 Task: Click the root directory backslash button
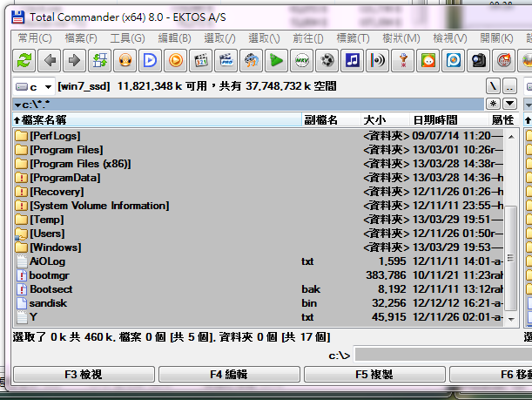[493, 86]
